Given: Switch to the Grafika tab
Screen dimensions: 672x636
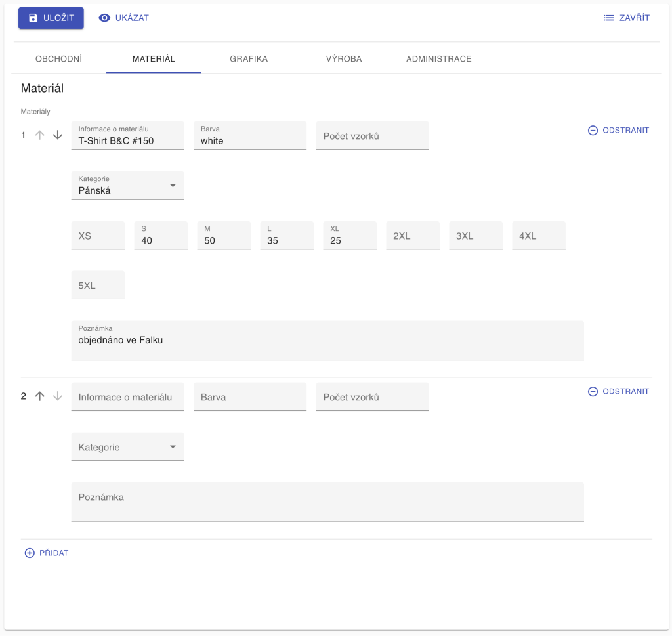Looking at the screenshot, I should (249, 59).
